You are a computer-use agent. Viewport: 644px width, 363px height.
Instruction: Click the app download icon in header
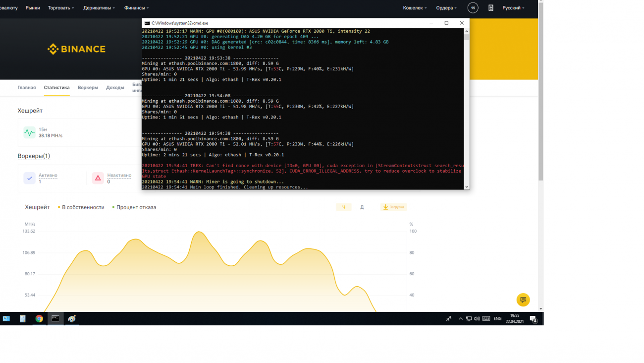click(x=491, y=8)
